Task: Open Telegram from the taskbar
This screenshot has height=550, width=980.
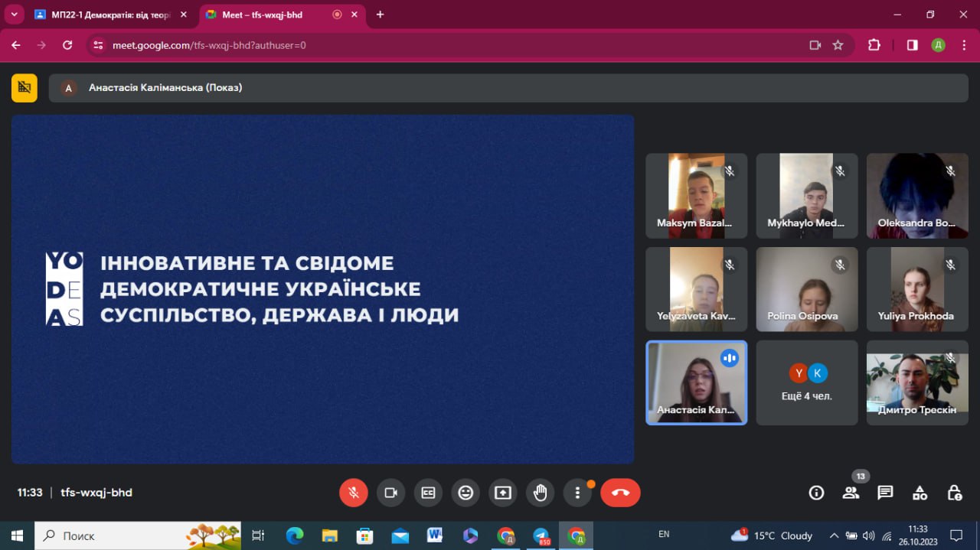Action: (x=541, y=535)
